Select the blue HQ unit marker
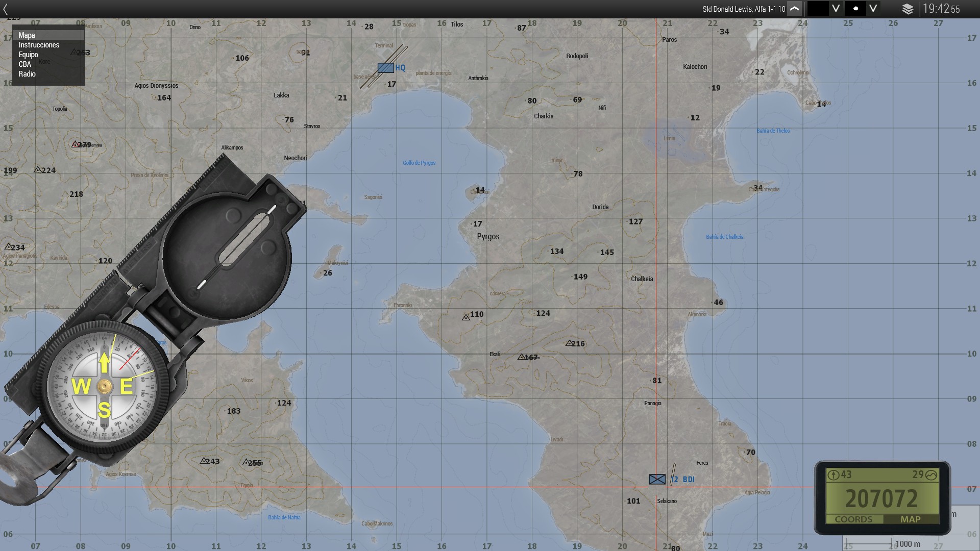980x551 pixels. pyautogui.click(x=386, y=68)
